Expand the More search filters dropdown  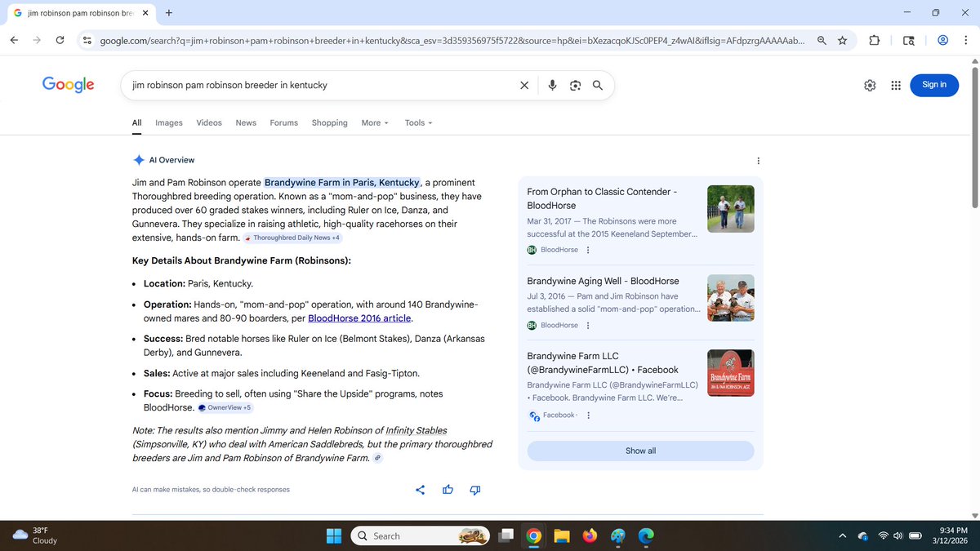coord(375,122)
